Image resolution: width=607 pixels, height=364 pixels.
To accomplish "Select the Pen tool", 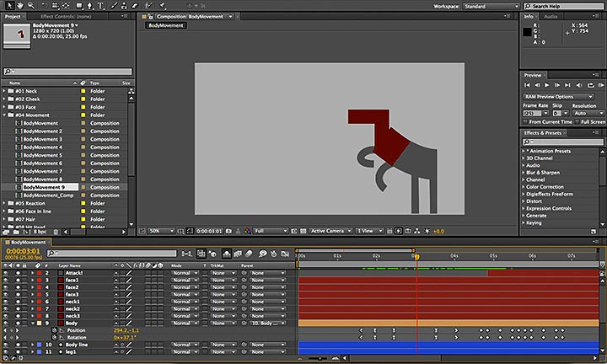I will [x=90, y=5].
